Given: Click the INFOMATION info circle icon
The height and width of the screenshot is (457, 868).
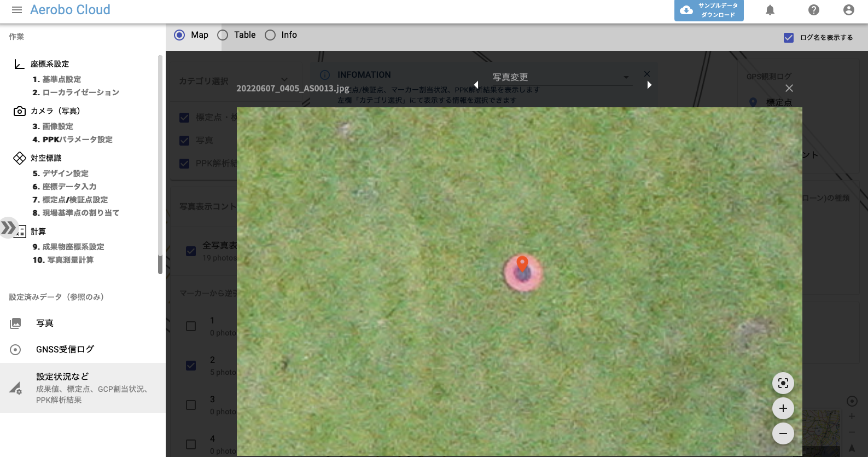Looking at the screenshot, I should pyautogui.click(x=325, y=75).
